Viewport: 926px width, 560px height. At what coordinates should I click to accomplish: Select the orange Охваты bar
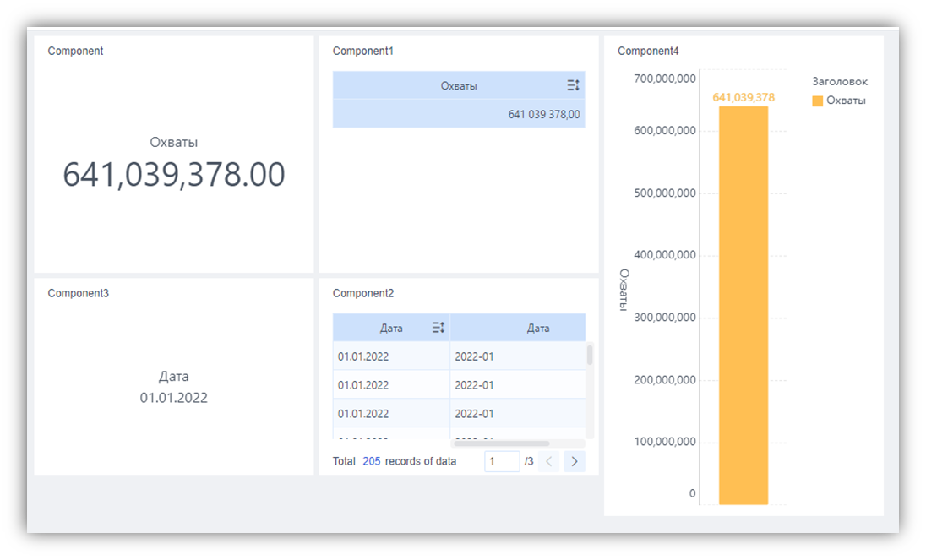point(743,305)
